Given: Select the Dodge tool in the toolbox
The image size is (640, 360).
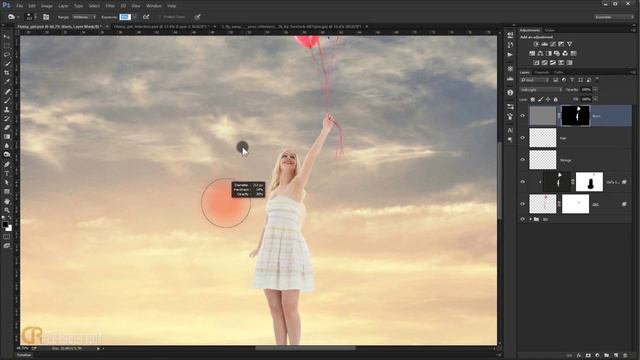Looking at the screenshot, I should point(7,155).
